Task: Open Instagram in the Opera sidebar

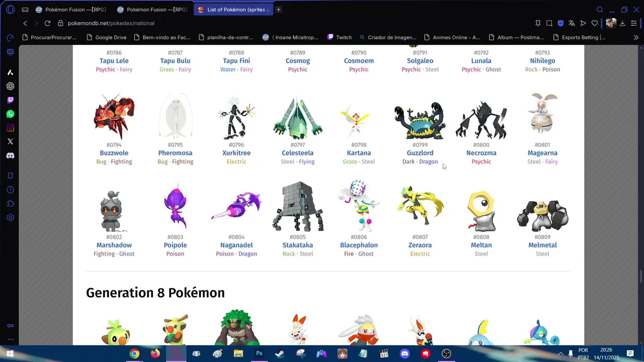Action: [x=10, y=128]
